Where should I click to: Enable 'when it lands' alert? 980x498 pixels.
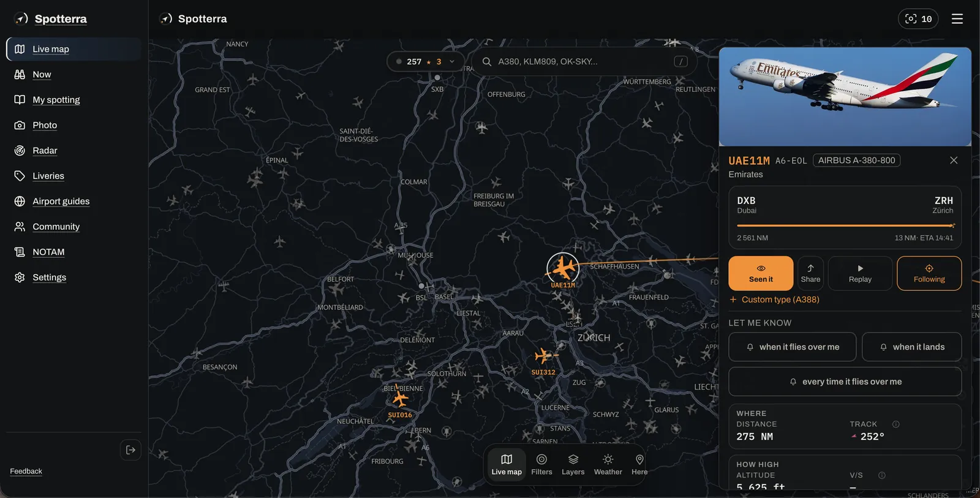pyautogui.click(x=911, y=347)
